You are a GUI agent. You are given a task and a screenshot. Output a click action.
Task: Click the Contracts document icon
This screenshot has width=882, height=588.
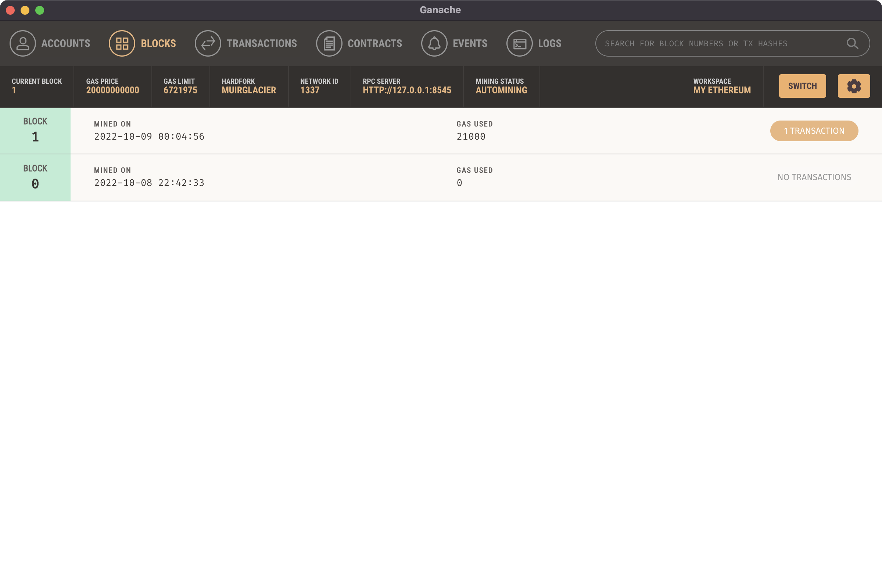[329, 43]
